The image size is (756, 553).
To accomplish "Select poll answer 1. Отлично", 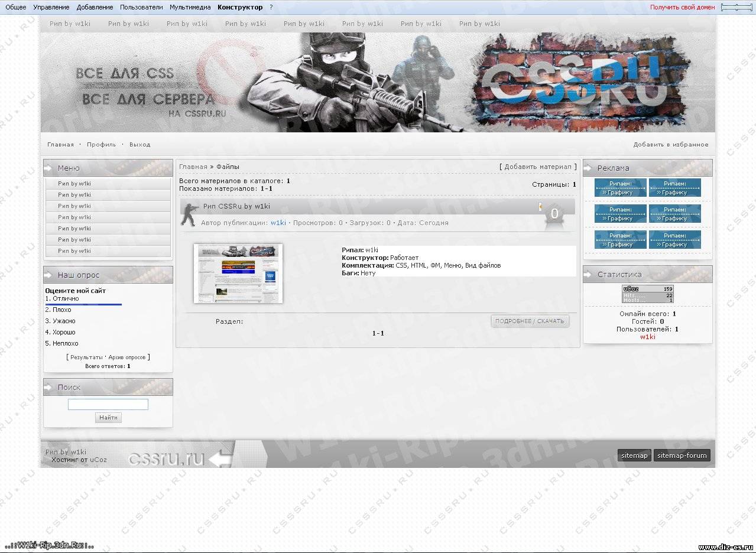I will tap(62, 298).
